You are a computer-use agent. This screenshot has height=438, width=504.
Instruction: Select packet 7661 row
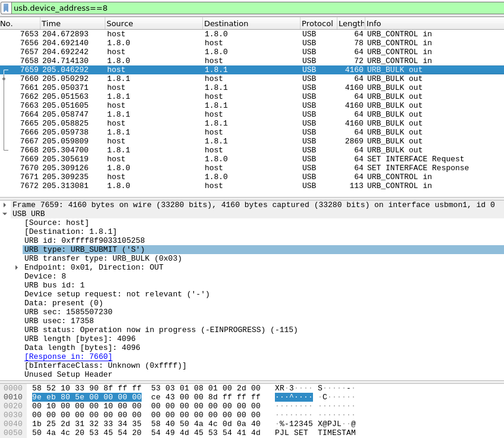pos(252,87)
